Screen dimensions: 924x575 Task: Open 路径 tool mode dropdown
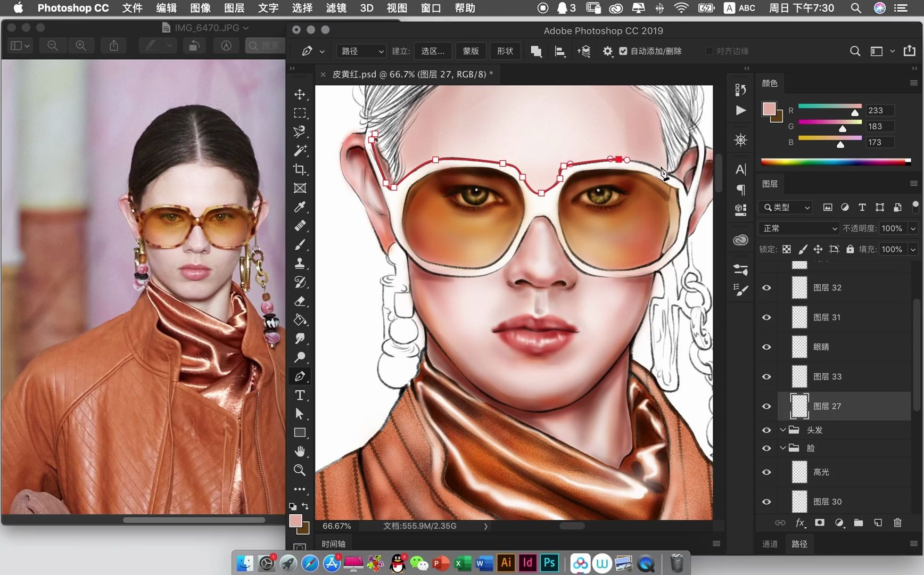pyautogui.click(x=362, y=51)
